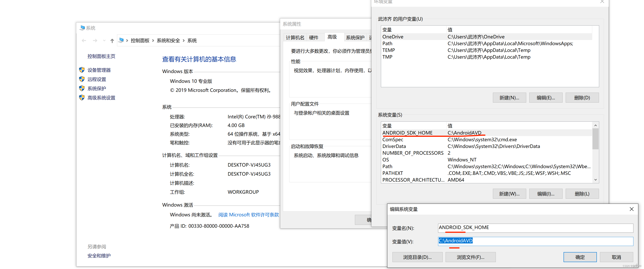Screen dimensions: 644x269
Task: Open 高级系统设置 link
Action: 101,98
